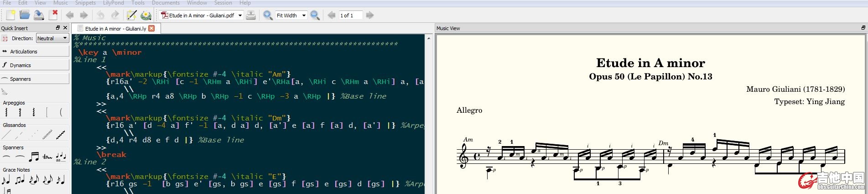The width and height of the screenshot is (868, 194).
Task: Open the Music menu
Action: point(60,3)
